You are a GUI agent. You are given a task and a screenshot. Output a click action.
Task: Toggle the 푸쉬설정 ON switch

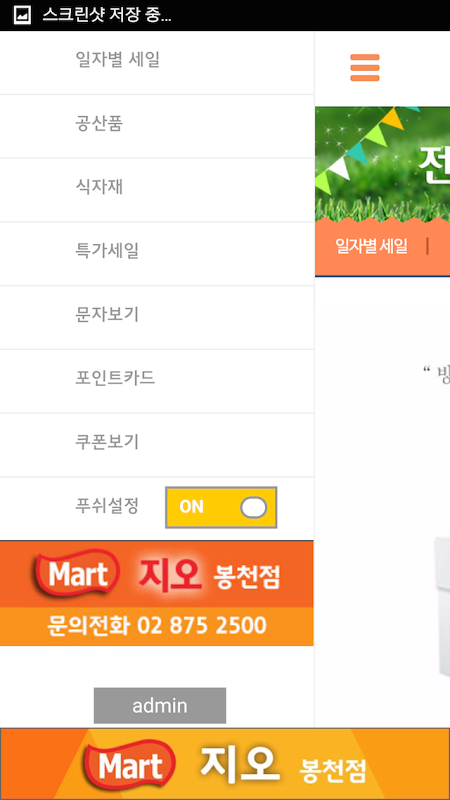click(x=221, y=507)
